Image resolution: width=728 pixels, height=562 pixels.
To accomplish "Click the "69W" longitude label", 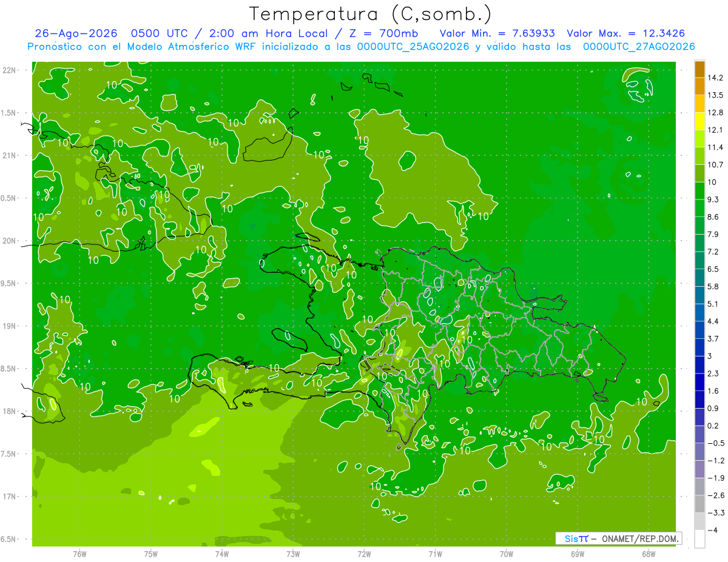I will 578,554.
